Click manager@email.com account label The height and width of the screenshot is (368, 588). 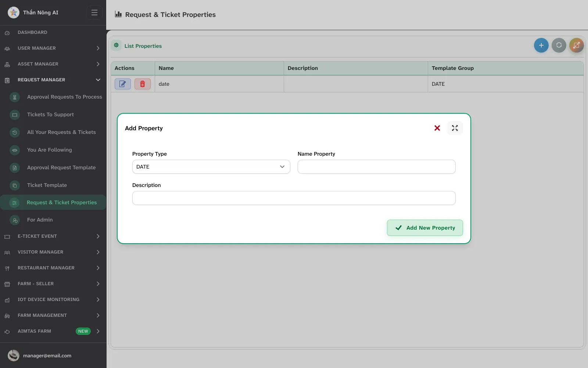(x=47, y=355)
